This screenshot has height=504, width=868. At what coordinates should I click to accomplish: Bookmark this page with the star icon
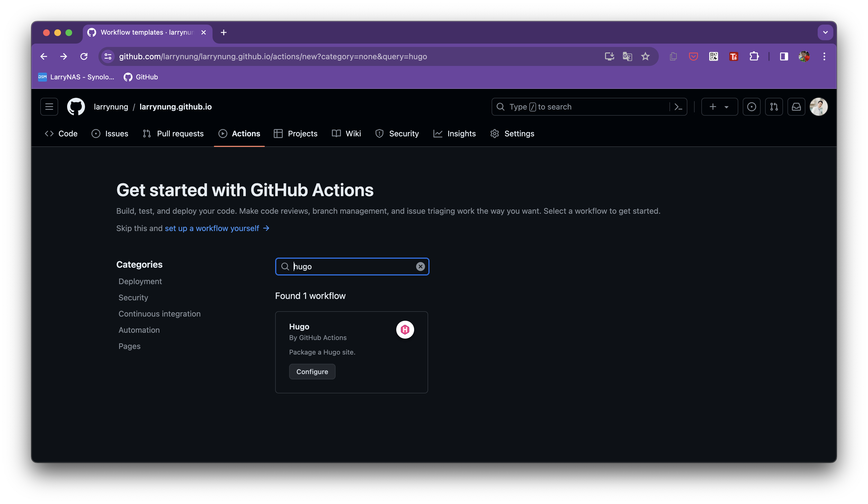(x=645, y=56)
